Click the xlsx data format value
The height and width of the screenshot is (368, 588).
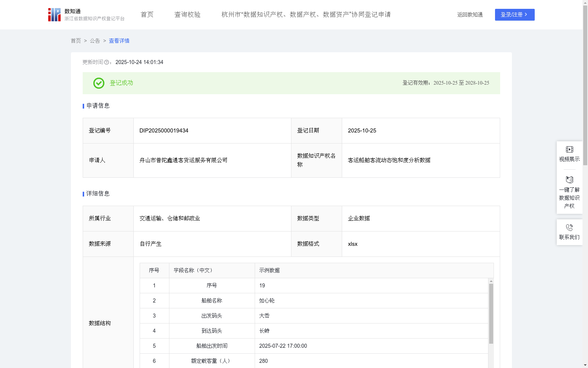pos(352,244)
